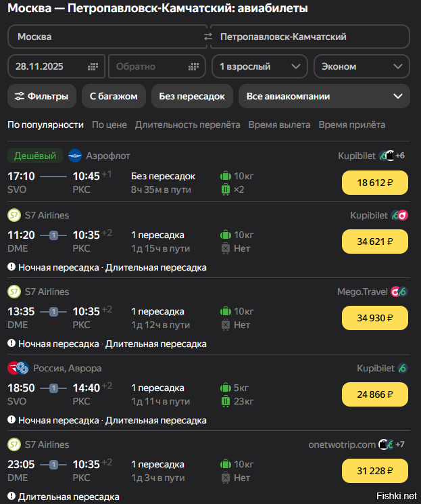Click the Aeroflot airline logo
421x504 pixels.
[75, 156]
